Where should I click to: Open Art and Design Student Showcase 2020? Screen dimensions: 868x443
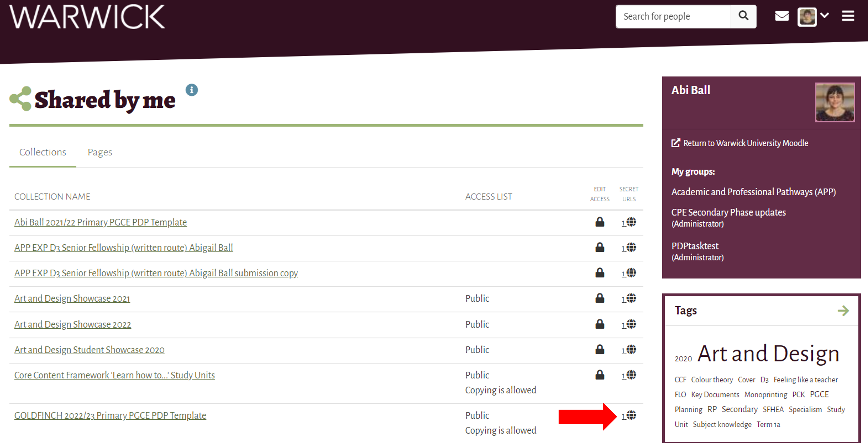[x=89, y=350]
